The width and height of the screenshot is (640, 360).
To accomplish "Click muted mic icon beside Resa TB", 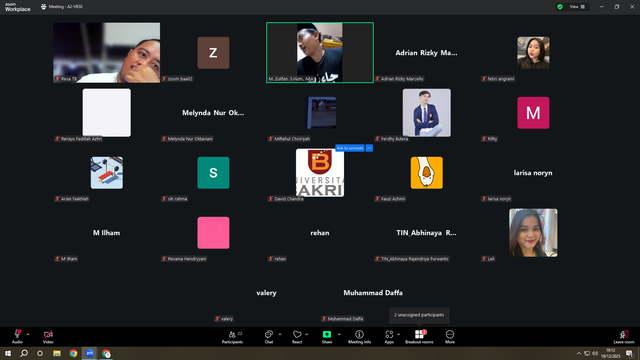I will [57, 79].
